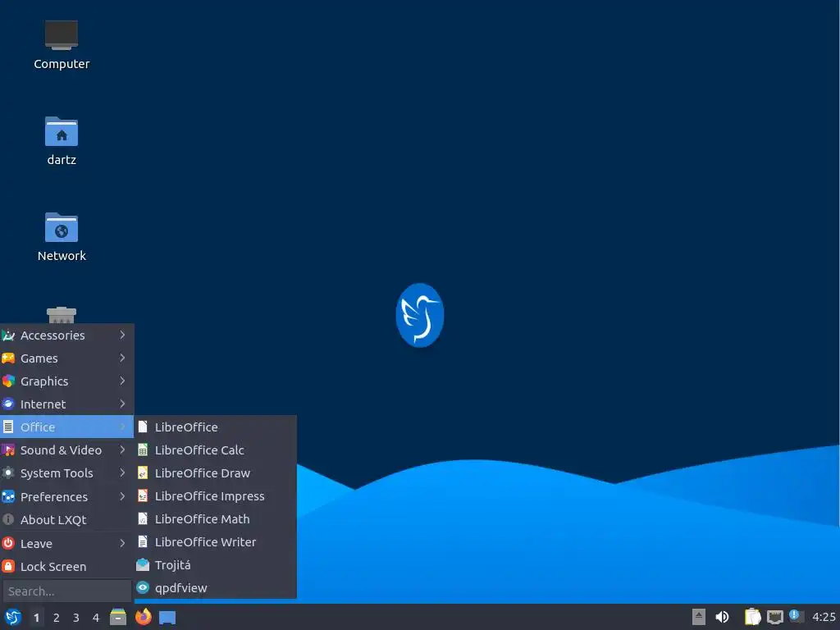Select the Network desktop folder icon

point(62,237)
